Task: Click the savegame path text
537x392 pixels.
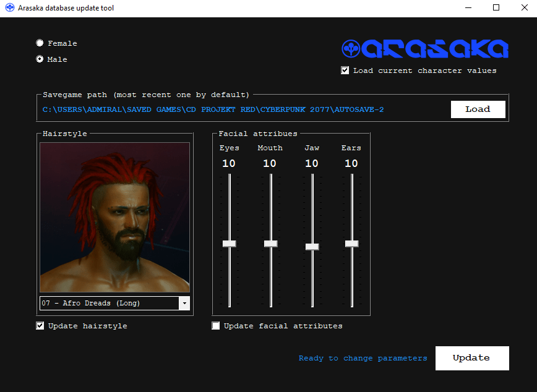Action: [213, 109]
